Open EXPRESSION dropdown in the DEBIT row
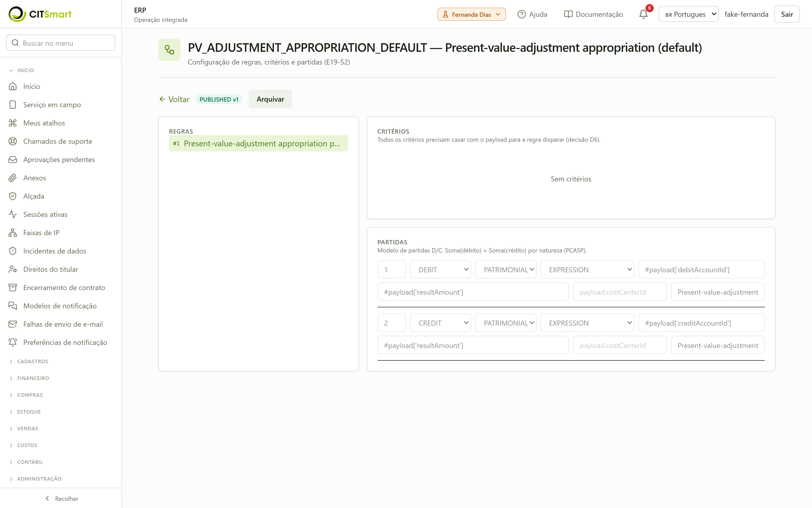This screenshot has width=812, height=508. (x=587, y=269)
